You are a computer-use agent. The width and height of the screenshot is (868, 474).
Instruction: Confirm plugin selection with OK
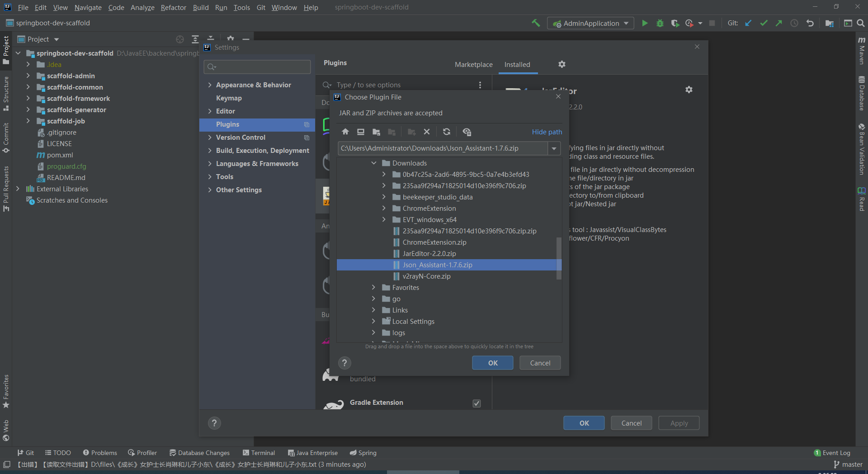(x=492, y=363)
